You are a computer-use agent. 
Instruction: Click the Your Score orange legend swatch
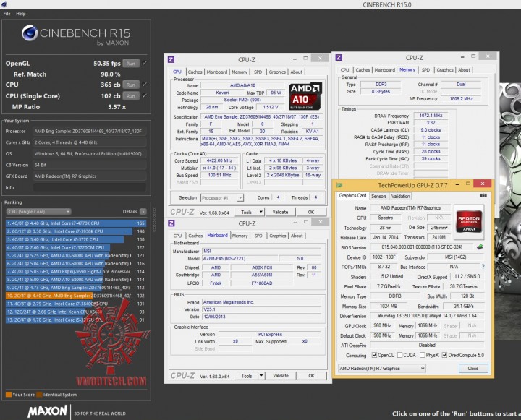[x=9, y=395]
